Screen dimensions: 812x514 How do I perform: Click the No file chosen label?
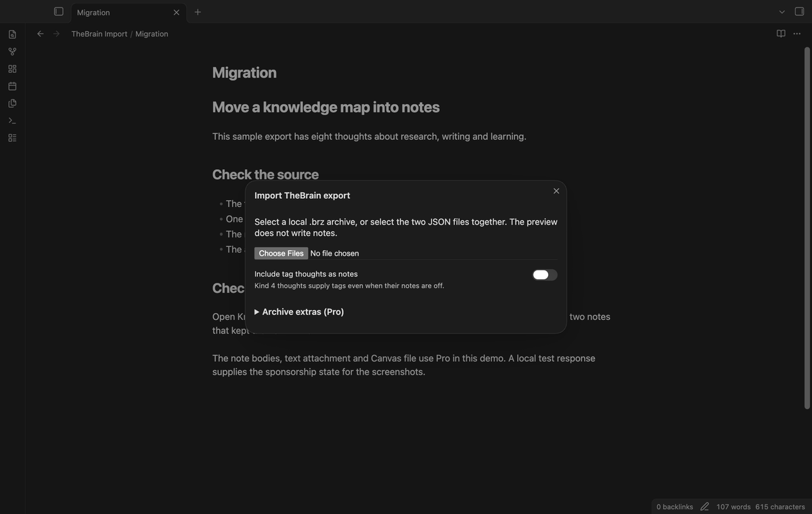point(335,253)
